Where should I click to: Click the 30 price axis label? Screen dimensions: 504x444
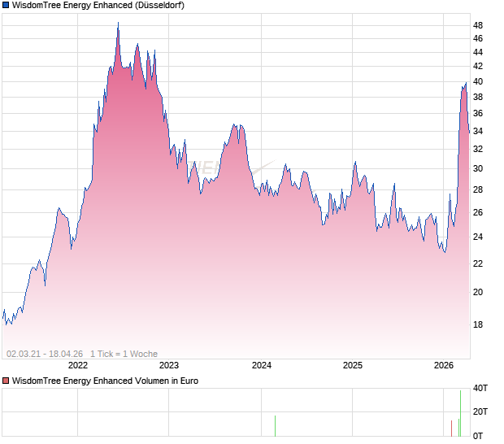478,168
